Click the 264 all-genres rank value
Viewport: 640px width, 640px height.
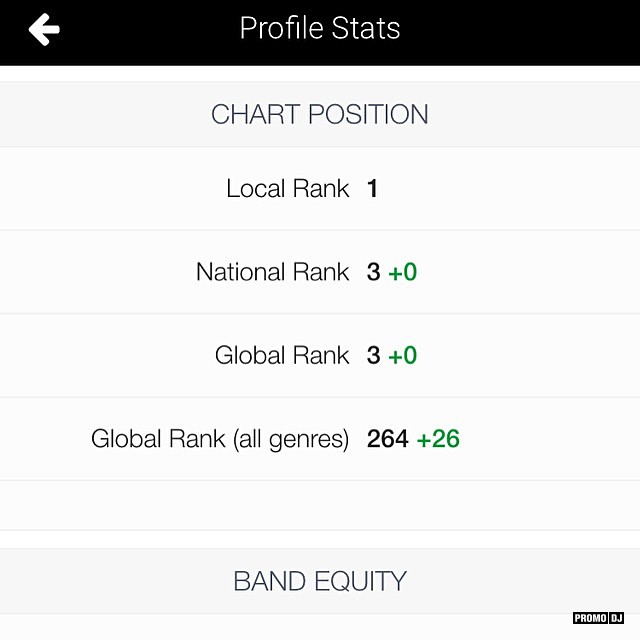click(388, 438)
